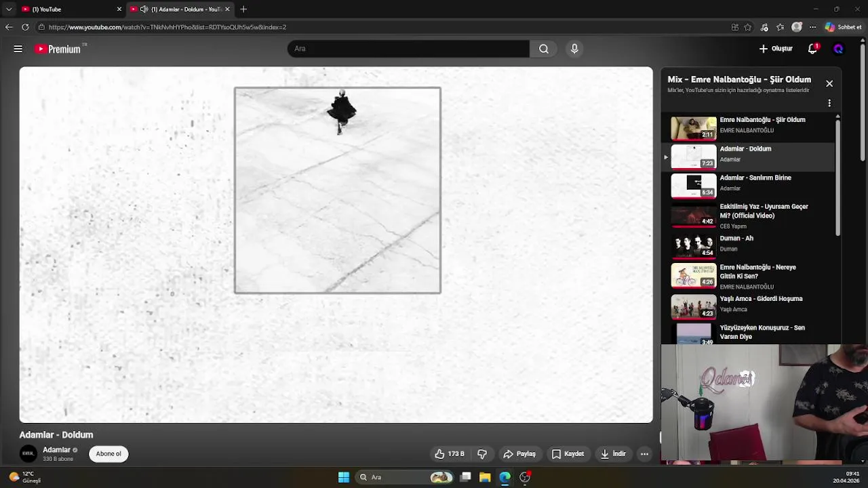This screenshot has height=488, width=868.
Task: Open the notifications bell
Action: pyautogui.click(x=813, y=49)
